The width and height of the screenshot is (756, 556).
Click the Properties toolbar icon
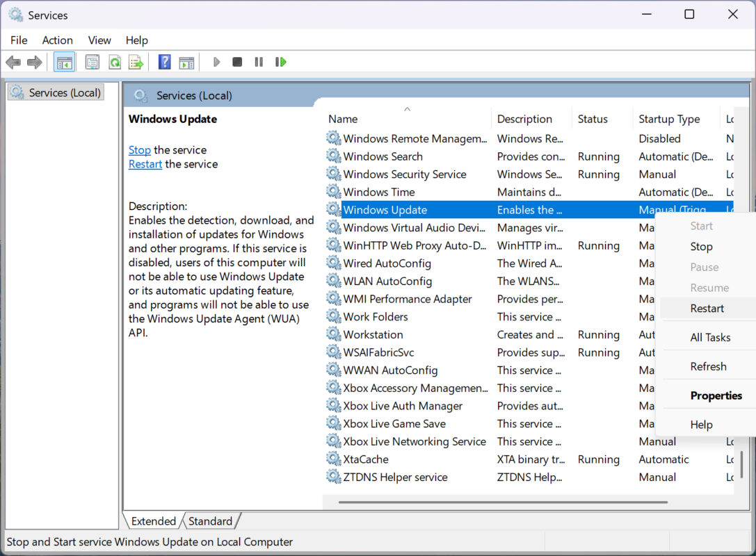[x=92, y=62]
